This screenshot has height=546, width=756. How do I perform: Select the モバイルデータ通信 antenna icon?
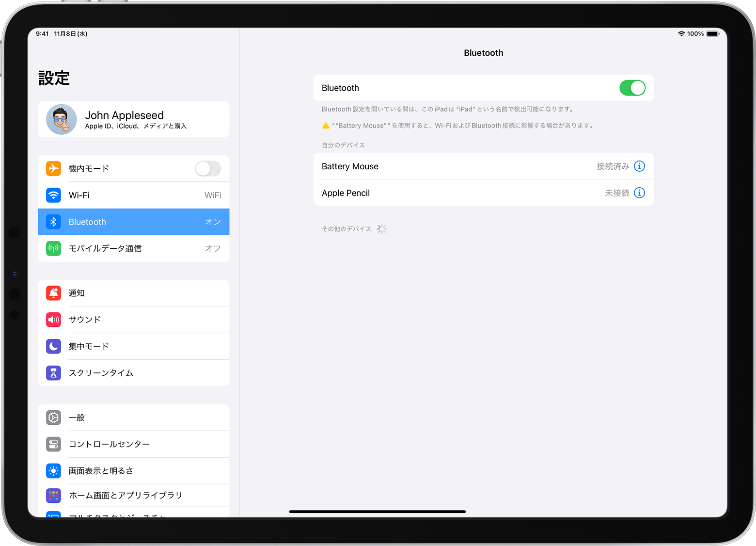coord(53,248)
